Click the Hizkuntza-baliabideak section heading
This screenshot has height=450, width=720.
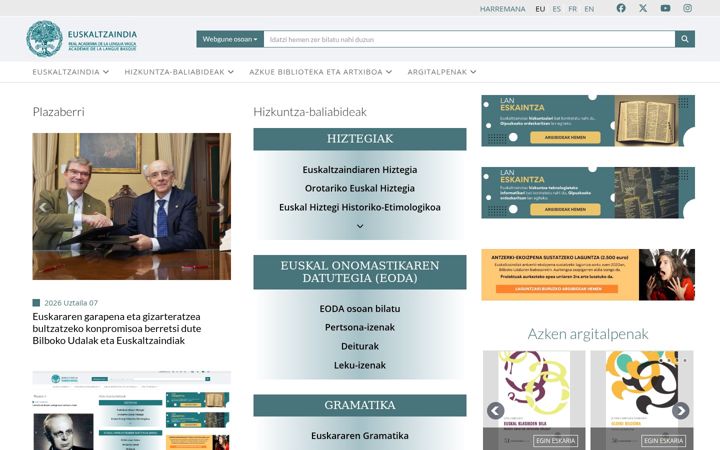click(310, 112)
